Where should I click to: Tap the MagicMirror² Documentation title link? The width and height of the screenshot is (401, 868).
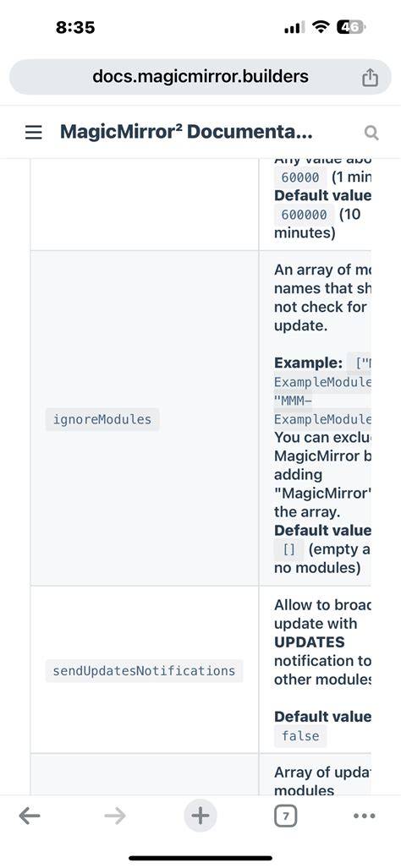tap(186, 133)
